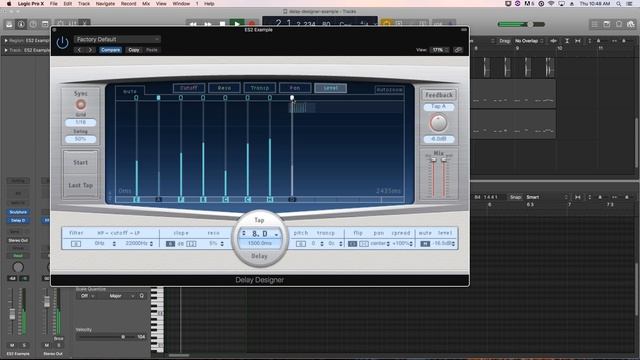The width and height of the screenshot is (640, 360).
Task: Toggle the tap filter on/off button
Action: 76,244
